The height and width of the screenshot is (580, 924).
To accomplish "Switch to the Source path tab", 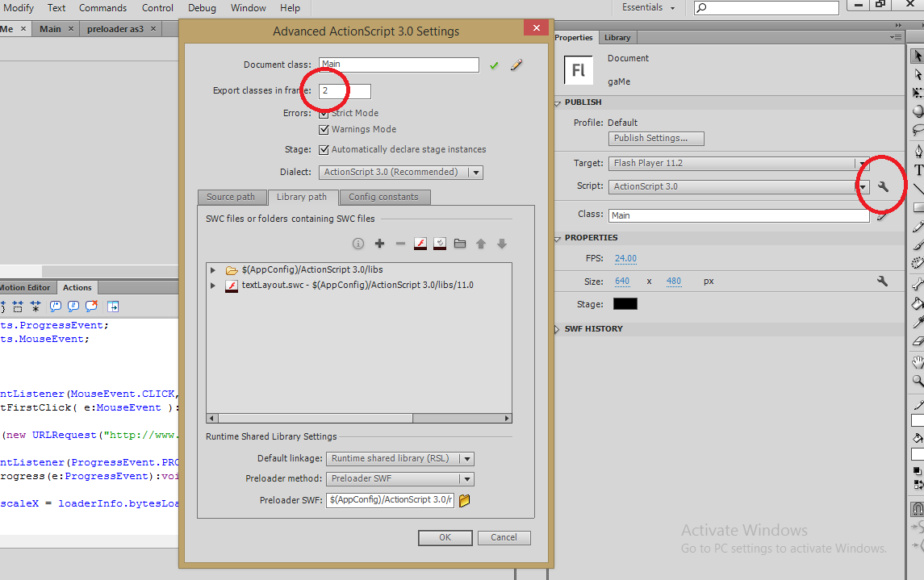I will click(231, 198).
